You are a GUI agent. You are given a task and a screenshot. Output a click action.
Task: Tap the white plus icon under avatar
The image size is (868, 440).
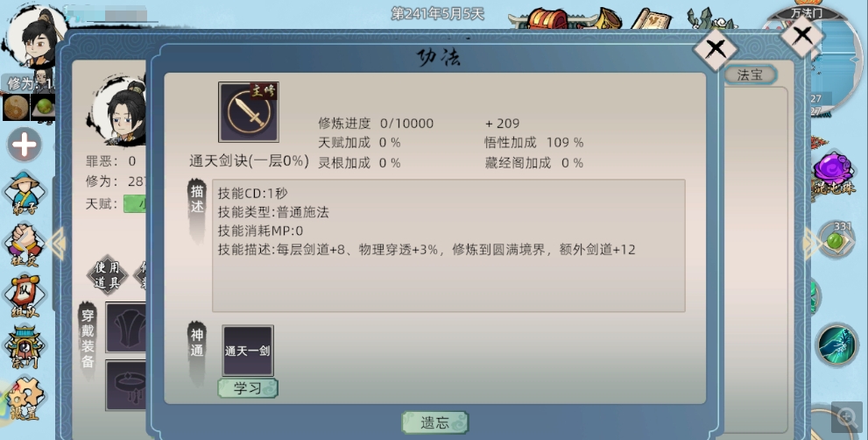point(24,145)
